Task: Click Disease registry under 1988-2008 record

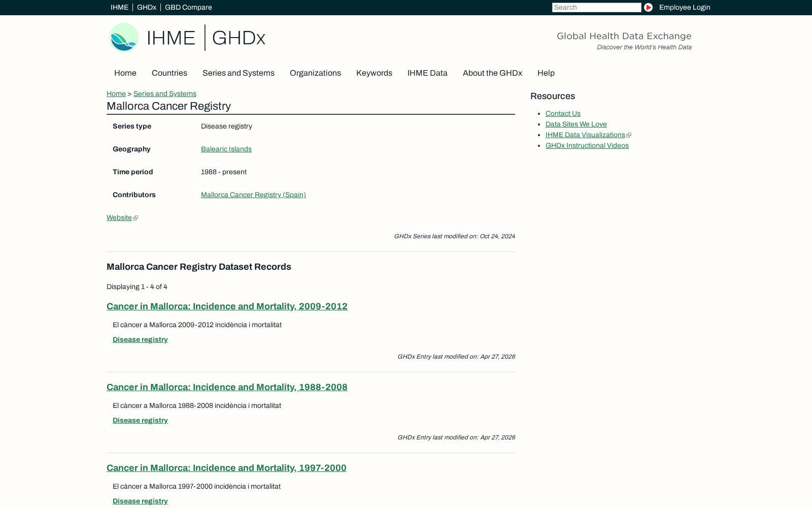Action: pyautogui.click(x=140, y=421)
